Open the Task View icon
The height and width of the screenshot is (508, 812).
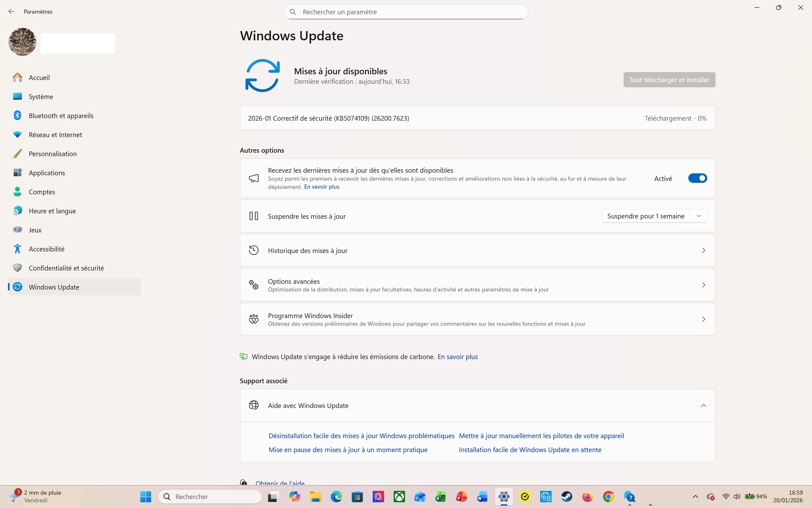(x=273, y=497)
